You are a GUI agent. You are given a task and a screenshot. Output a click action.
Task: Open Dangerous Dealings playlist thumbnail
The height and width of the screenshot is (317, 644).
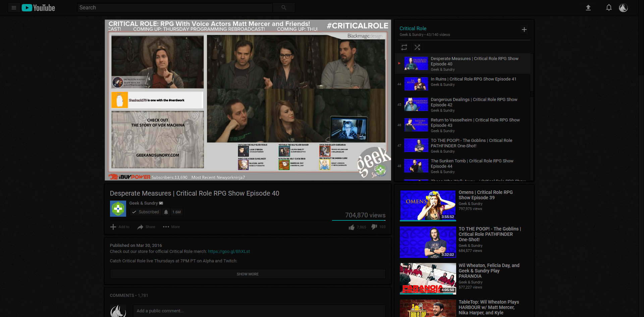coord(416,104)
